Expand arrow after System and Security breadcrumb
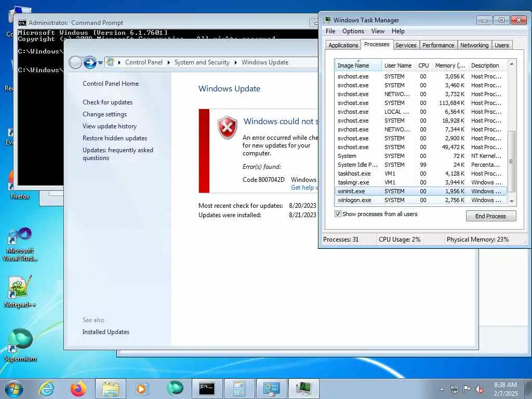 click(x=235, y=62)
